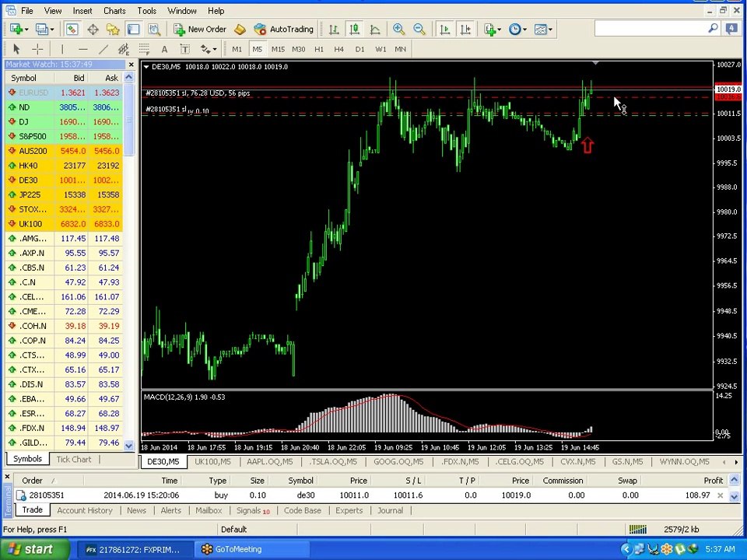747x560 pixels.
Task: Open the Journal tab
Action: (390, 510)
